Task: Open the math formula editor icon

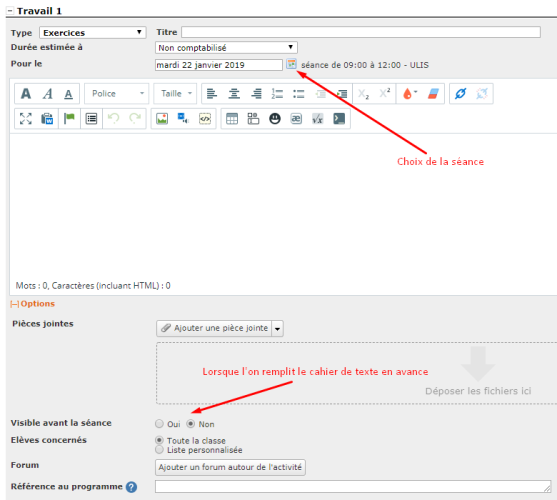Action: (x=317, y=119)
